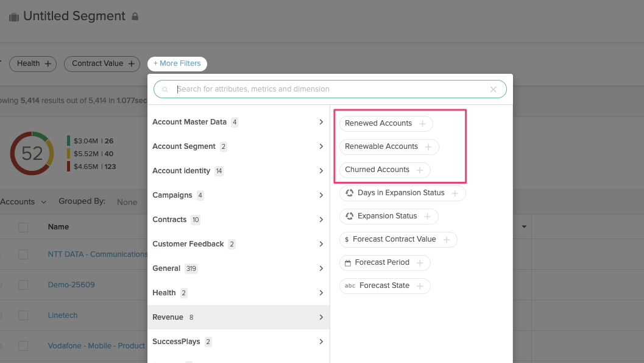Viewport: 644px width, 363px height.
Task: Check the Demo-25609 row checkbox
Action: (x=23, y=285)
